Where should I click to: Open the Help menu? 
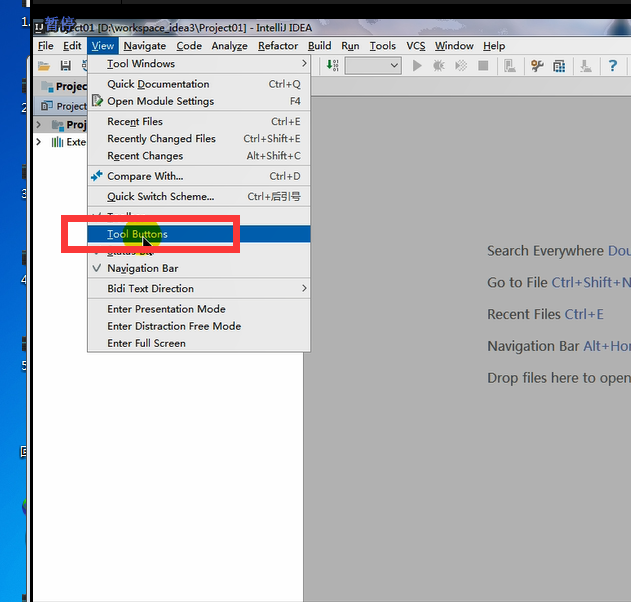[x=494, y=46]
